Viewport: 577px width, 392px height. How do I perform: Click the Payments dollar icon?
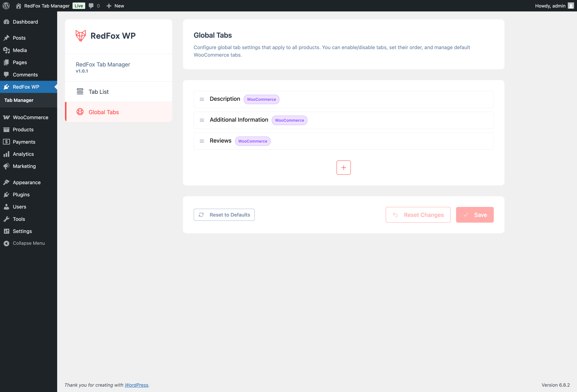(6, 142)
